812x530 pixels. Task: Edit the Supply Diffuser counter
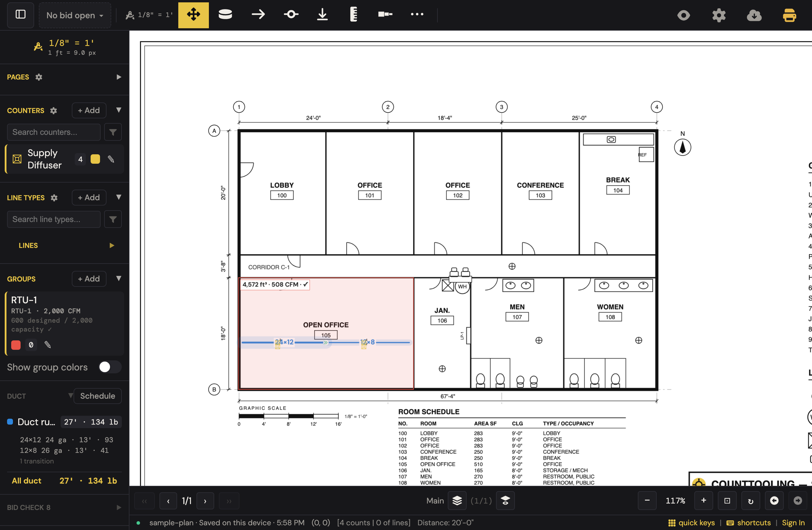(x=111, y=159)
